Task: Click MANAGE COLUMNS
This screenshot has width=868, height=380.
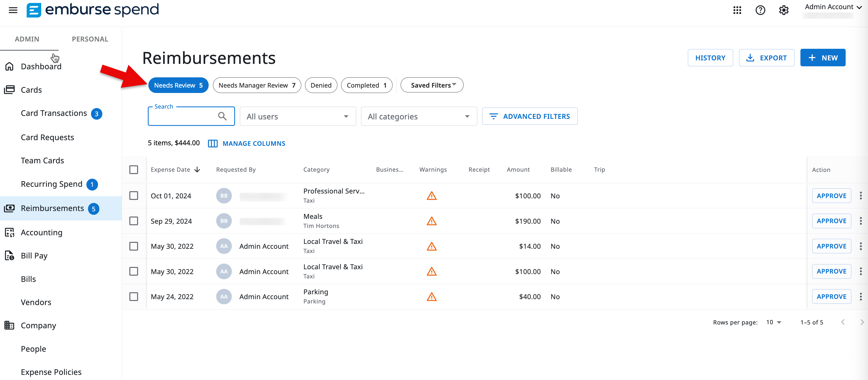Action: click(x=253, y=143)
